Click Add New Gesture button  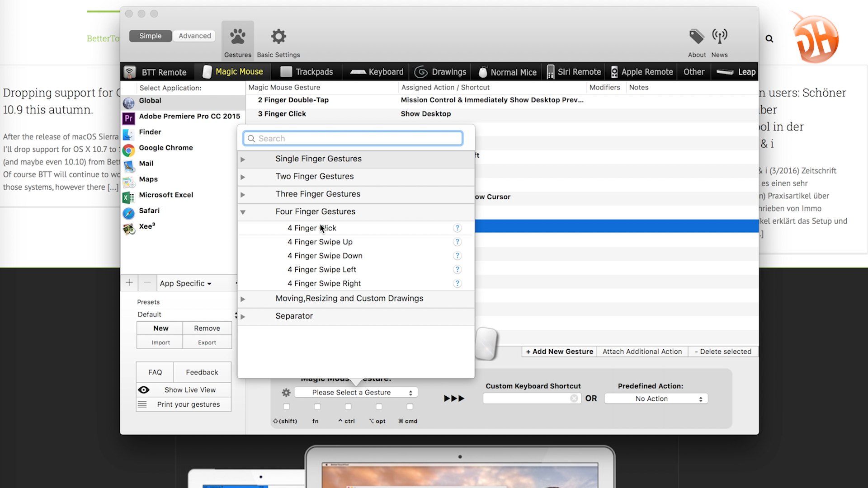pos(559,352)
